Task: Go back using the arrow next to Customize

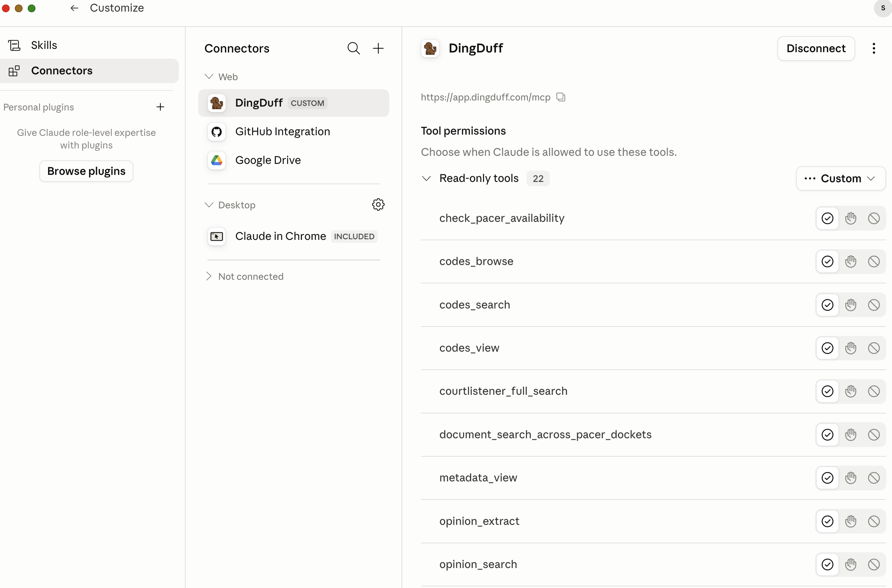Action: click(74, 8)
